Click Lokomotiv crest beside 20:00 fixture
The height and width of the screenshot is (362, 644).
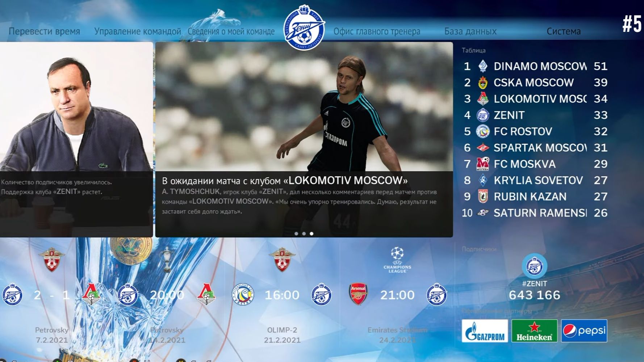206,294
